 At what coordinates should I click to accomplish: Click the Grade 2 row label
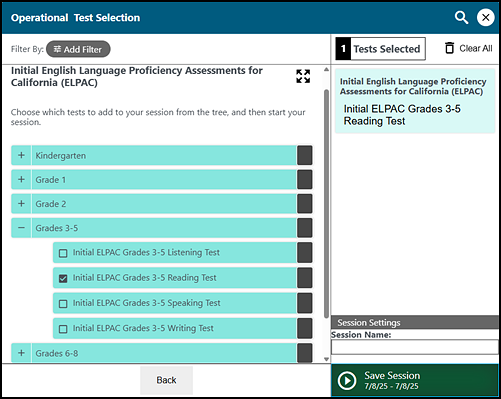pyautogui.click(x=51, y=204)
